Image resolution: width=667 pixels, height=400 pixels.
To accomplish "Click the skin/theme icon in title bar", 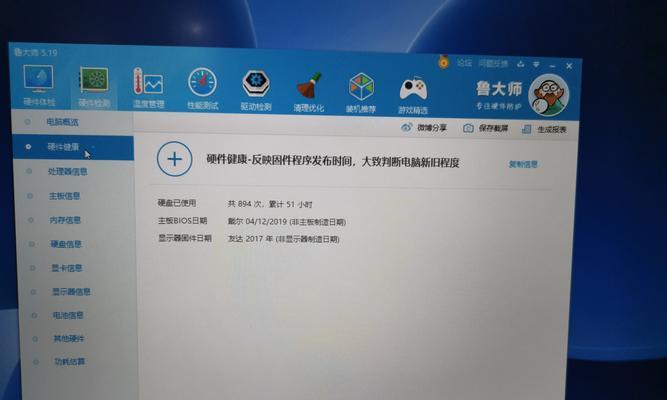I will (x=521, y=64).
